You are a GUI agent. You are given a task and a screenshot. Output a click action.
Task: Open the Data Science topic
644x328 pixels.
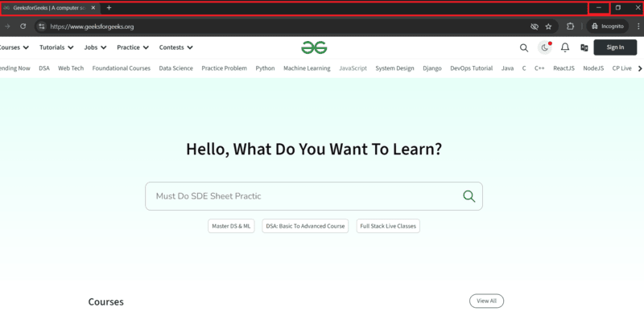[x=175, y=68]
